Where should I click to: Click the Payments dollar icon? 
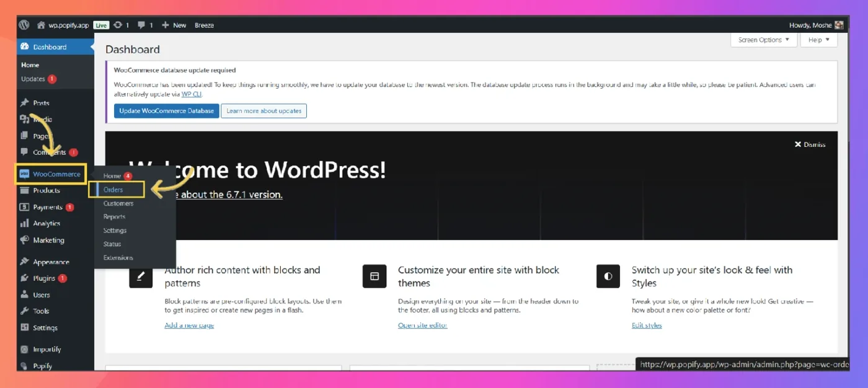tap(25, 207)
